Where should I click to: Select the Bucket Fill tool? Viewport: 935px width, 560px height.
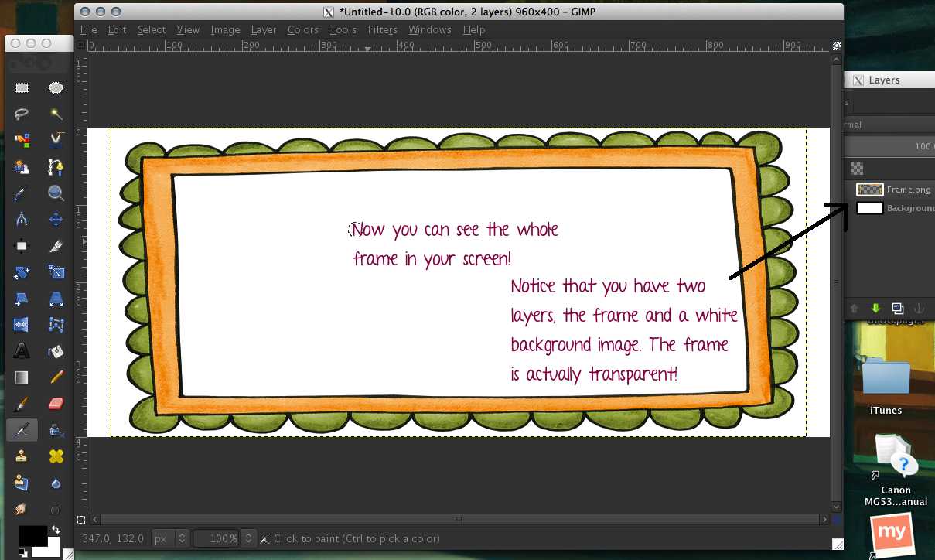click(x=56, y=351)
